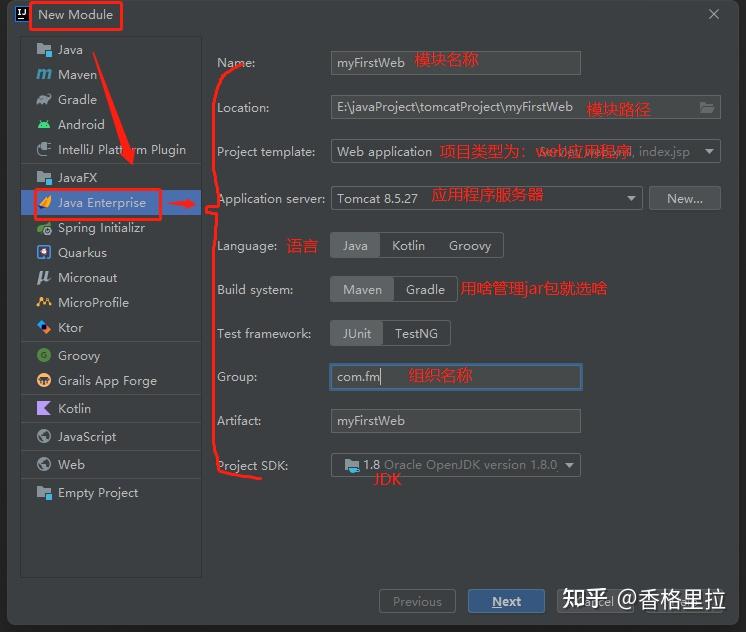Screen dimensions: 746x632
Task: Click the SDK folder icon in Project SDK
Action: (352, 465)
